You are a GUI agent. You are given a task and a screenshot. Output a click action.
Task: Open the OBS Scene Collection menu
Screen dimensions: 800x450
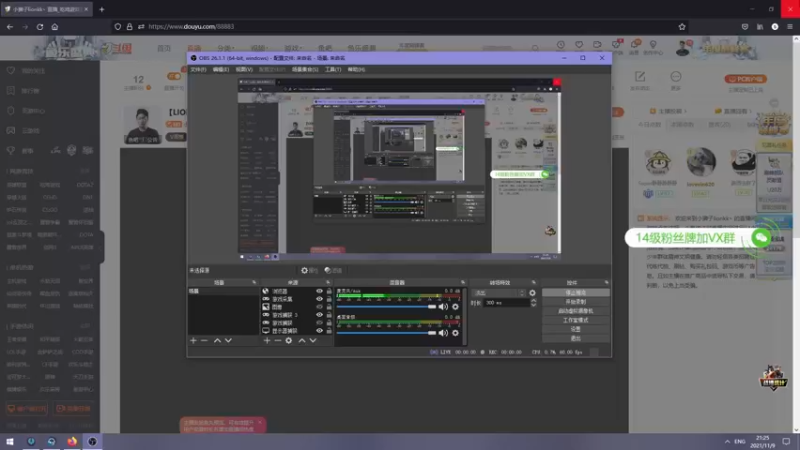click(x=305, y=69)
